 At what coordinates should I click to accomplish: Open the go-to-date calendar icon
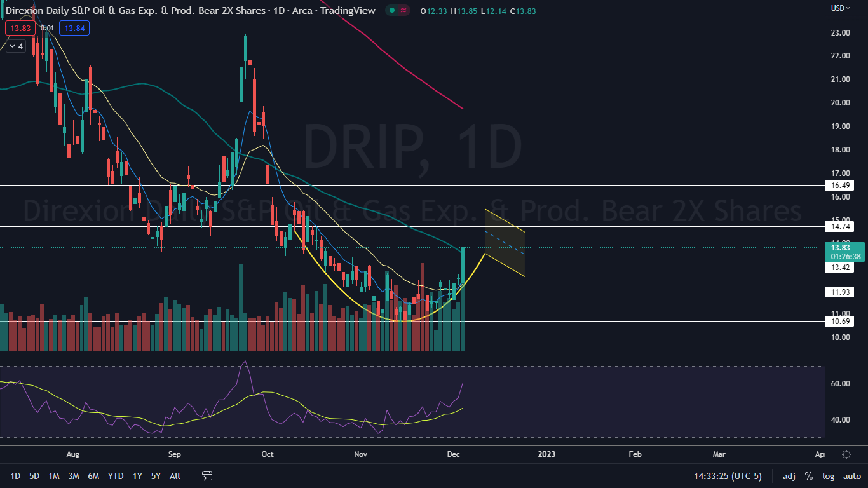coord(207,476)
